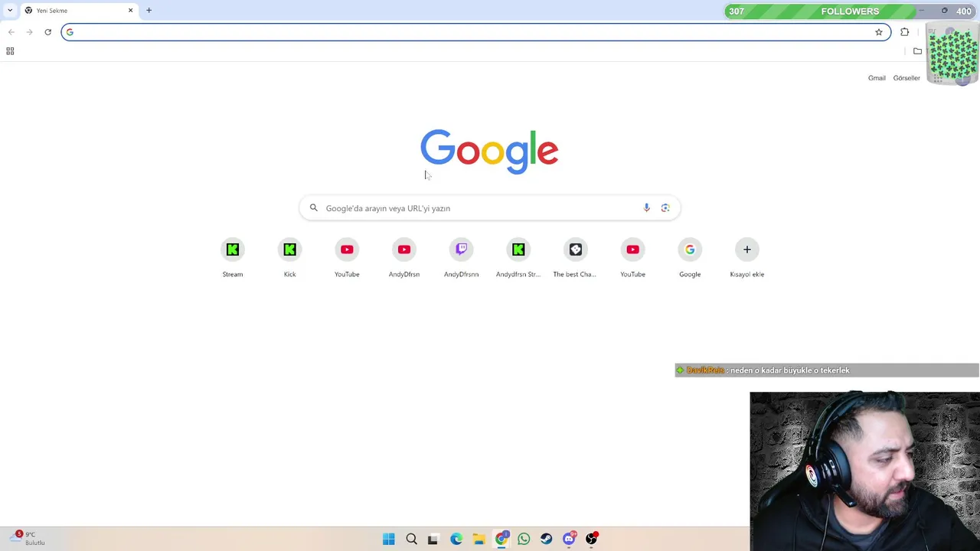Open Steam from the taskbar

coord(546,539)
